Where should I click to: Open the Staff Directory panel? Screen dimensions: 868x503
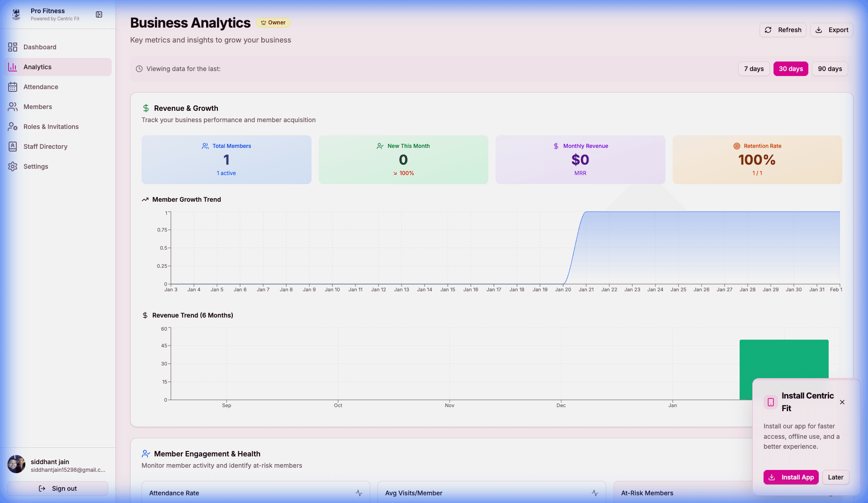pyautogui.click(x=46, y=146)
